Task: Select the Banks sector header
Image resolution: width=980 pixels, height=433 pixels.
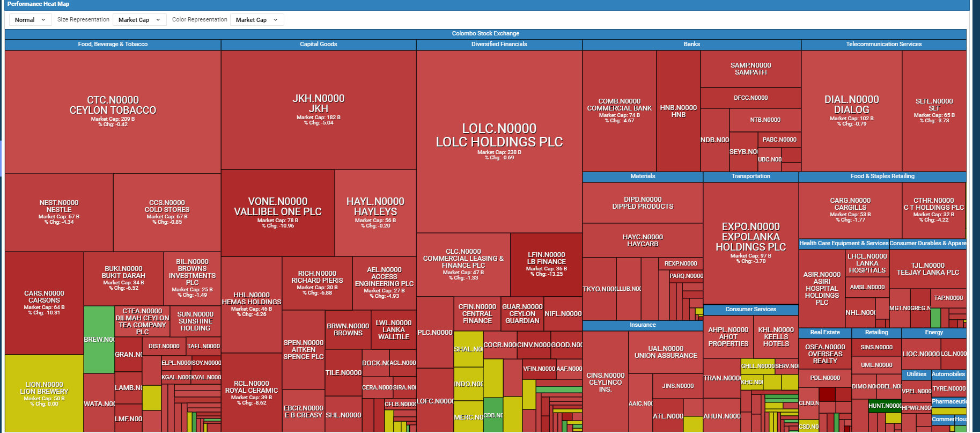Action: pos(692,45)
